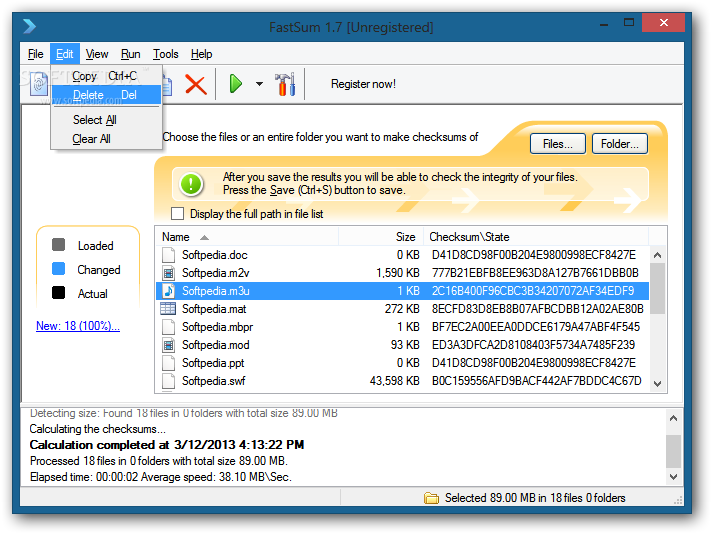Click the Processed 18 files log line
This screenshot has height=534, width=712.
(159, 461)
